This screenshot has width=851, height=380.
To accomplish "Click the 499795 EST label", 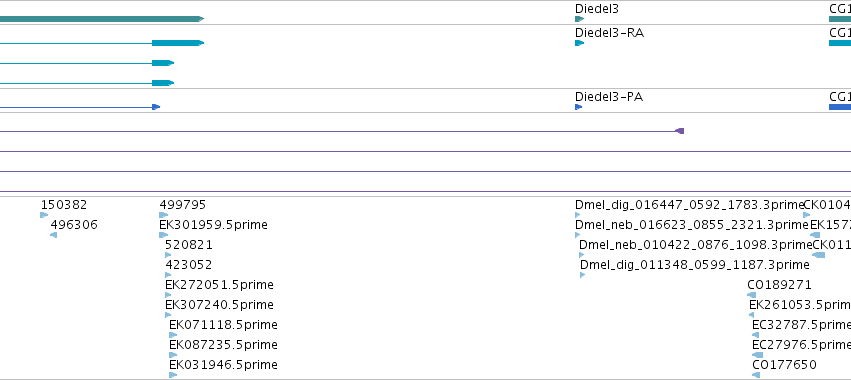I will pos(182,205).
